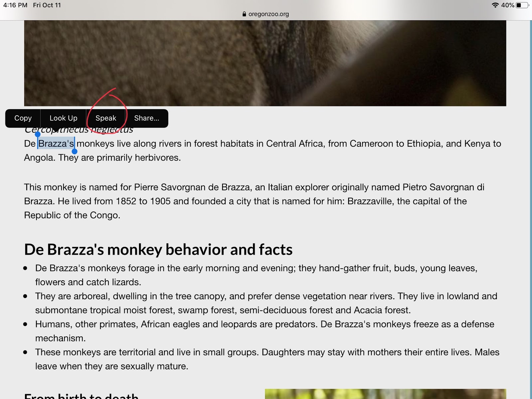Grab the upper text selection handle

38,134
